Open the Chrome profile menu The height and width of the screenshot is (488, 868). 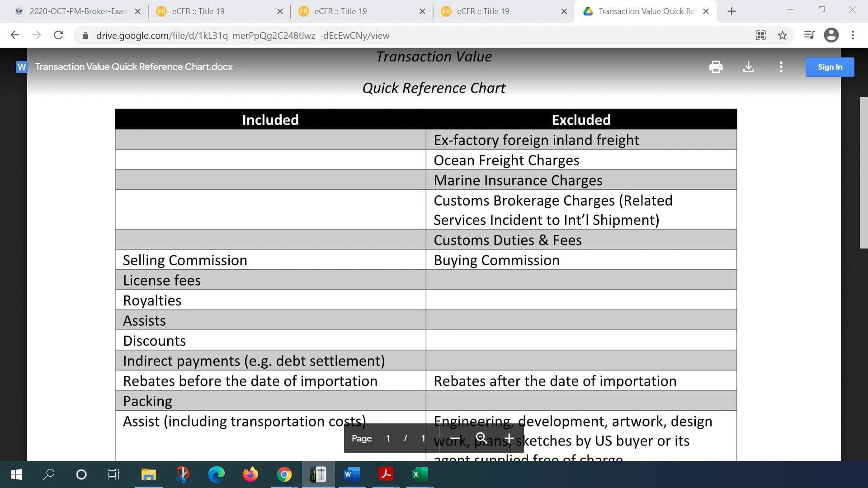click(x=831, y=35)
